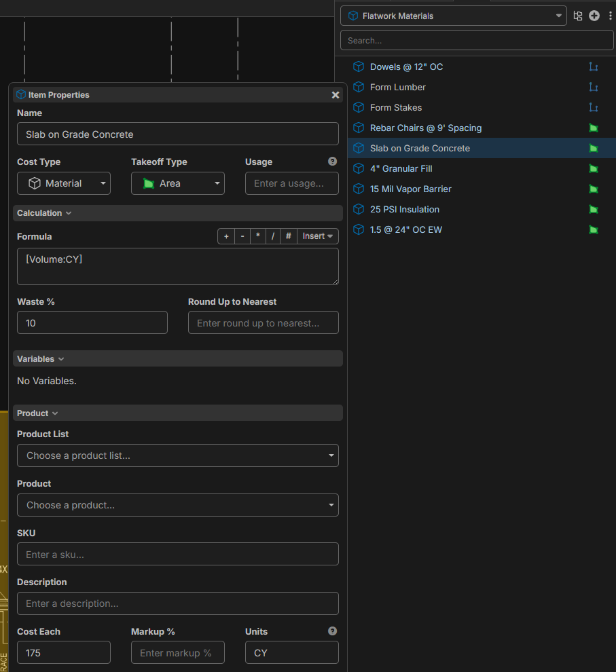The width and height of the screenshot is (616, 672).
Task: Click the Units help question mark icon
Action: click(x=332, y=631)
